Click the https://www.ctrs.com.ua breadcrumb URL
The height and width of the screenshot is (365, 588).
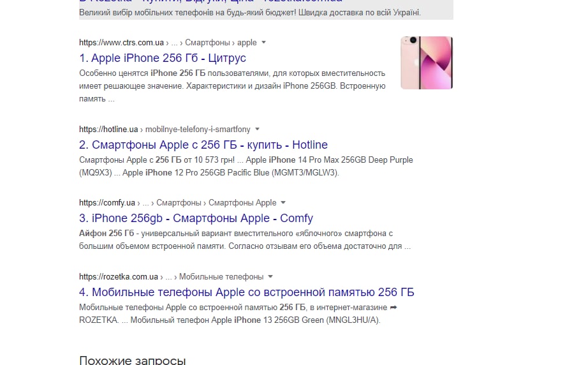pyautogui.click(x=121, y=43)
